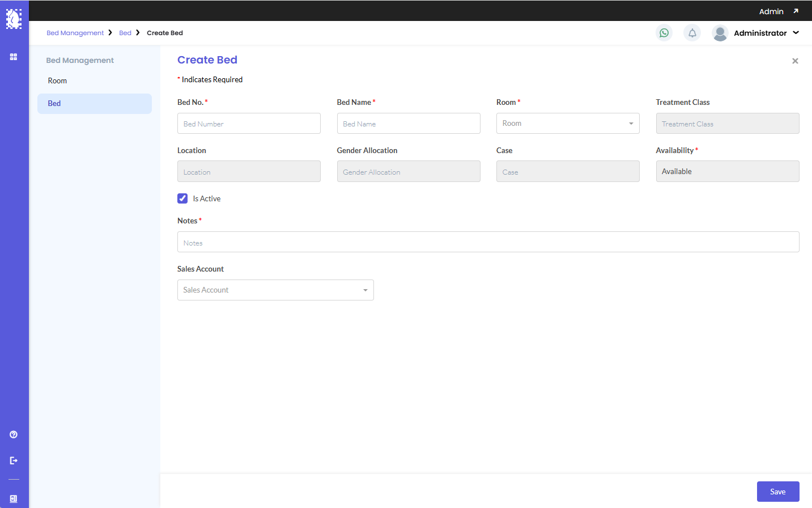Click the bottom sidebar panel icon
812x508 pixels.
click(x=14, y=499)
